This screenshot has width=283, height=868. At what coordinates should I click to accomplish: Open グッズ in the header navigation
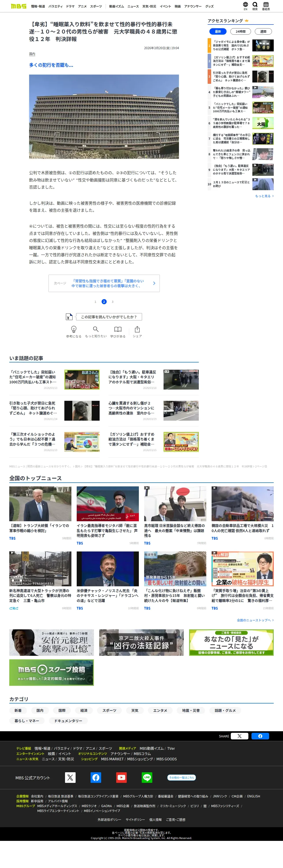pos(209,6)
